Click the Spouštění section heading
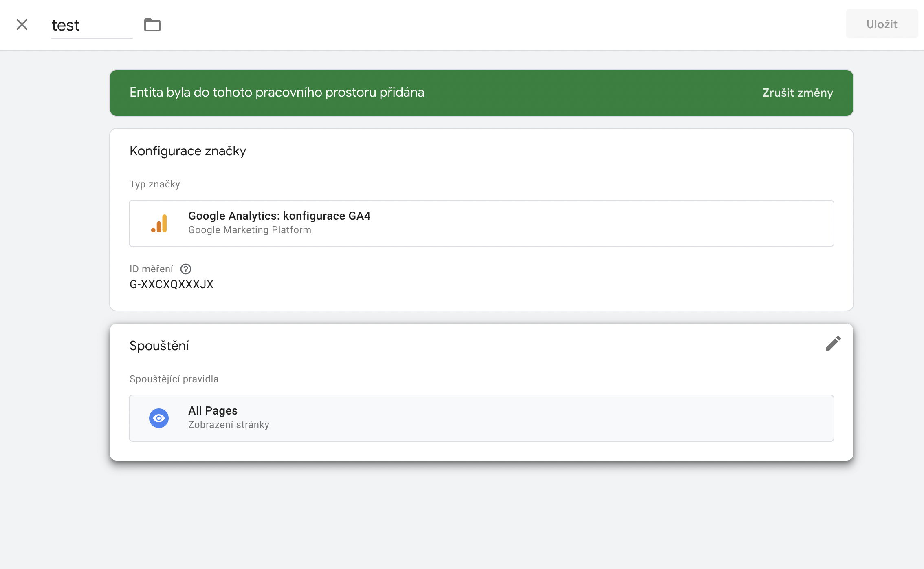 (159, 346)
